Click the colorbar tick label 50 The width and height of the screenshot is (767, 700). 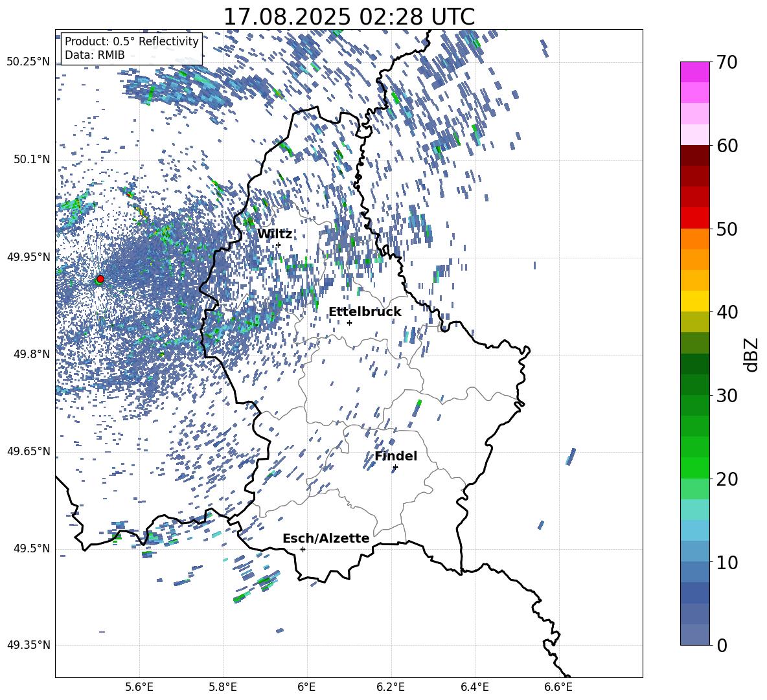point(727,229)
